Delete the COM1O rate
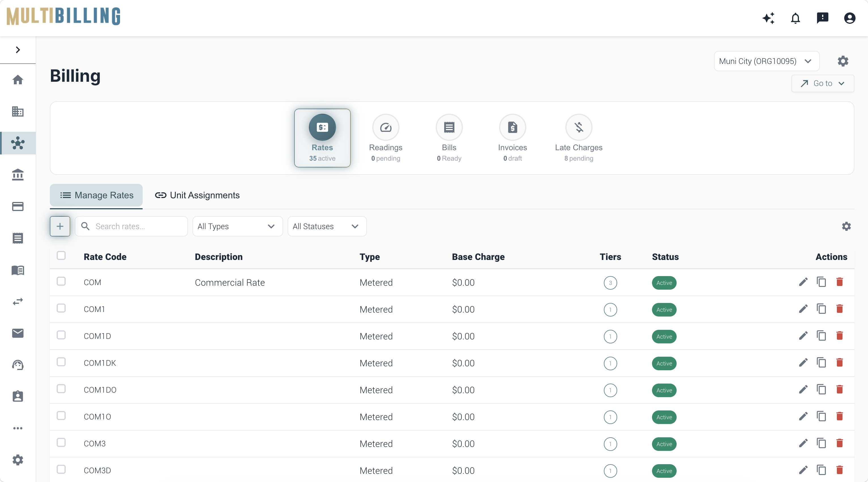868x482 pixels. (x=839, y=416)
